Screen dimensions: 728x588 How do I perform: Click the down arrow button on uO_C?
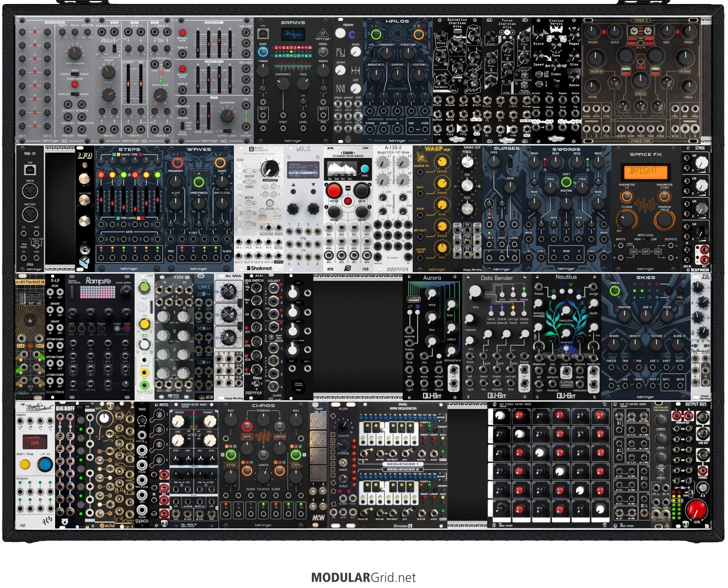(x=313, y=191)
